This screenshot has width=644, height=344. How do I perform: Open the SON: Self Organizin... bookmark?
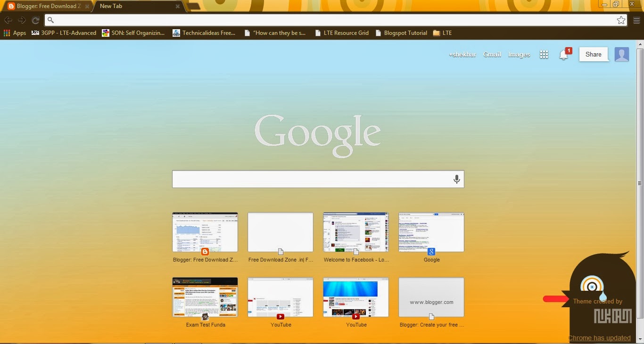(x=133, y=33)
